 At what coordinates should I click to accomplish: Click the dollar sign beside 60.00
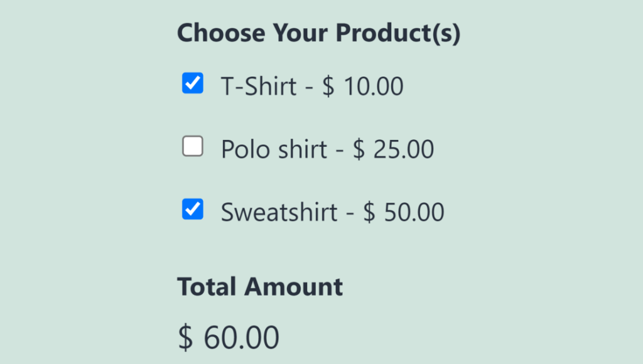click(185, 336)
